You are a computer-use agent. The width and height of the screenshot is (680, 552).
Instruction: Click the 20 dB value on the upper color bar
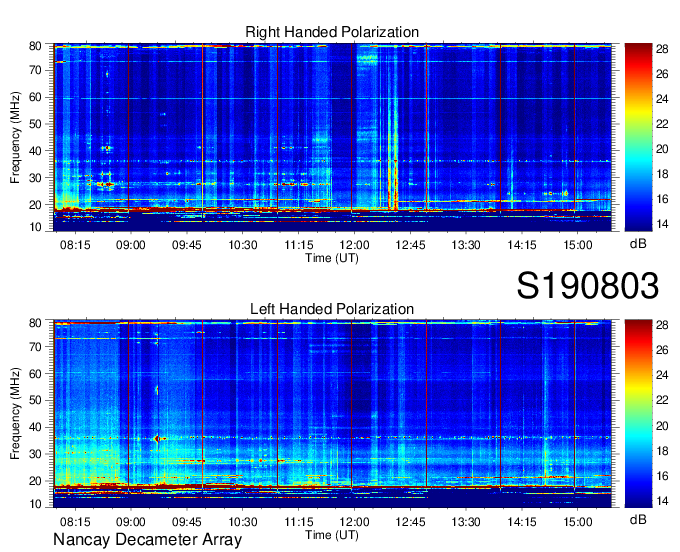[662, 149]
